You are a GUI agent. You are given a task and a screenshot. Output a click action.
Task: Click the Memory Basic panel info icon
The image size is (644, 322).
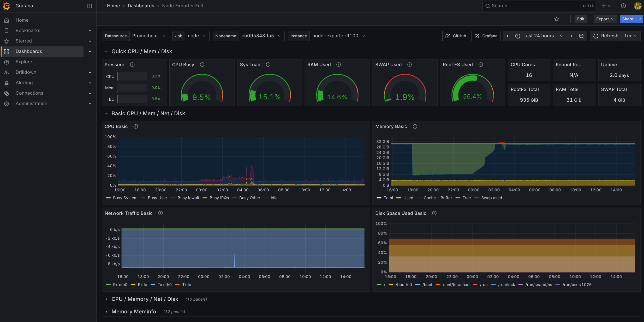pos(415,126)
